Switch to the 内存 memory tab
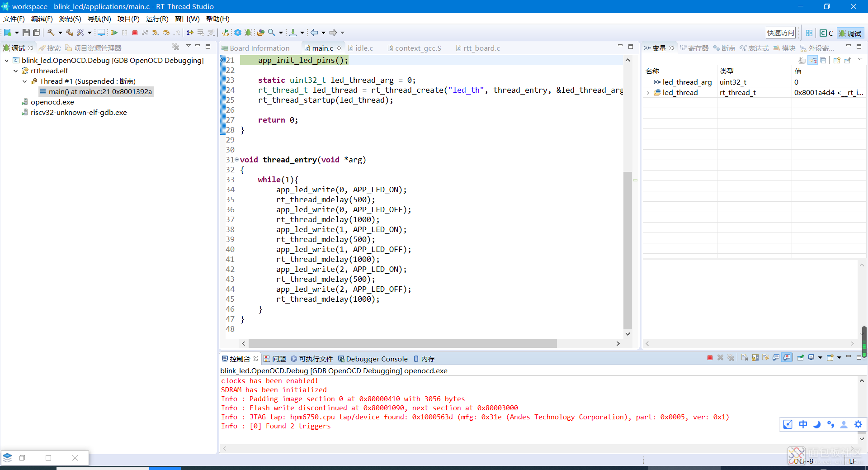The width and height of the screenshot is (868, 470). click(424, 359)
